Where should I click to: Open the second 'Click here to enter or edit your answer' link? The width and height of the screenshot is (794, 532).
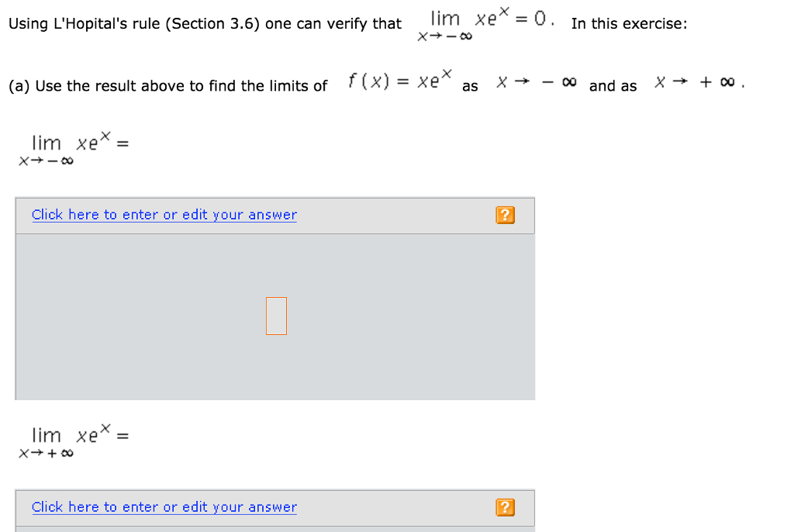[x=163, y=507]
